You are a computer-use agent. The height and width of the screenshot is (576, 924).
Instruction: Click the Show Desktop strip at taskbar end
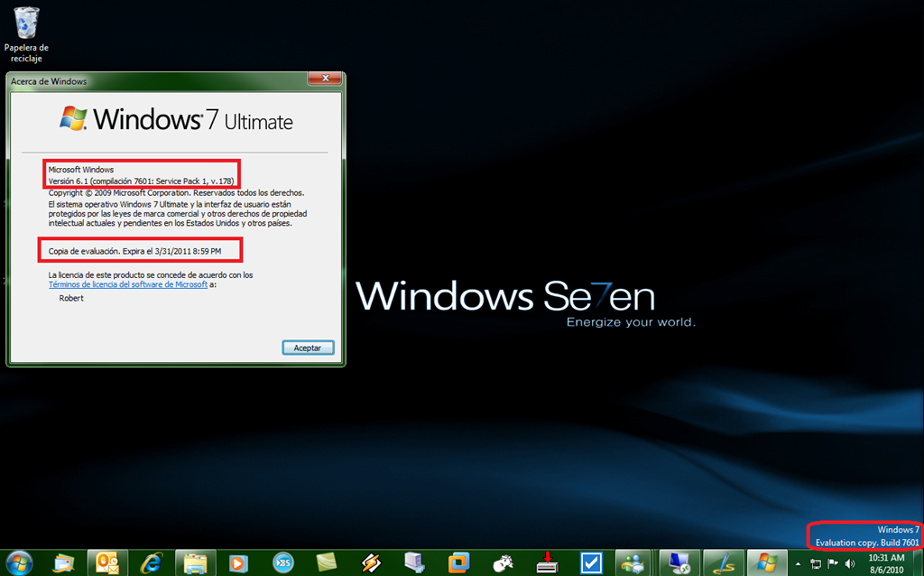point(919,562)
